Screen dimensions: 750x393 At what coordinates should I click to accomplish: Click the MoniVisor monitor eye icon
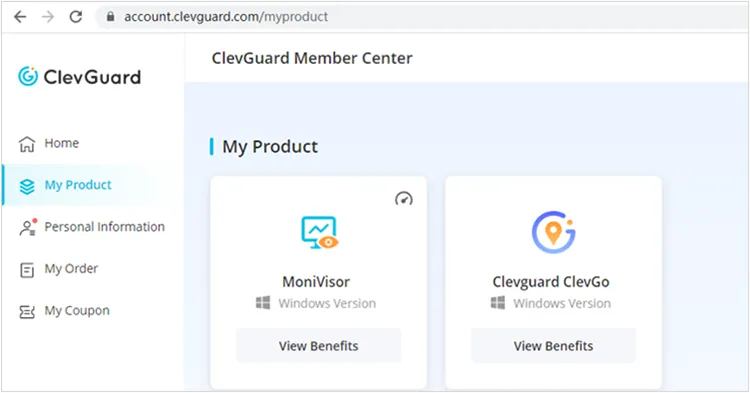point(319,233)
